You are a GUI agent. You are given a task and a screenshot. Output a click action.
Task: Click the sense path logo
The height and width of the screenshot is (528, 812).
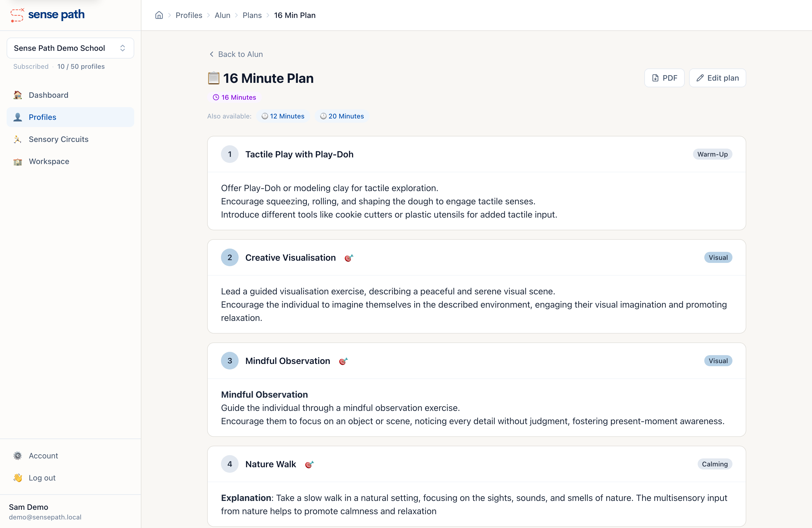tap(48, 15)
